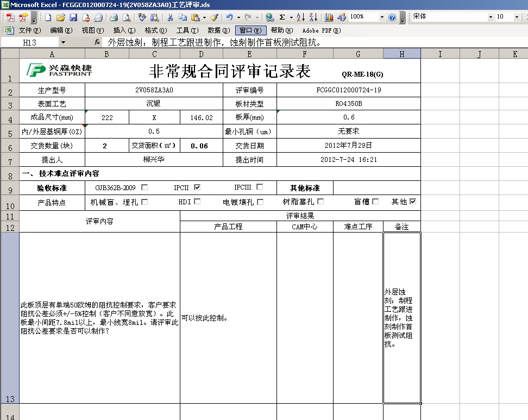Check the GJB362B-2009 checkbox

(144, 187)
